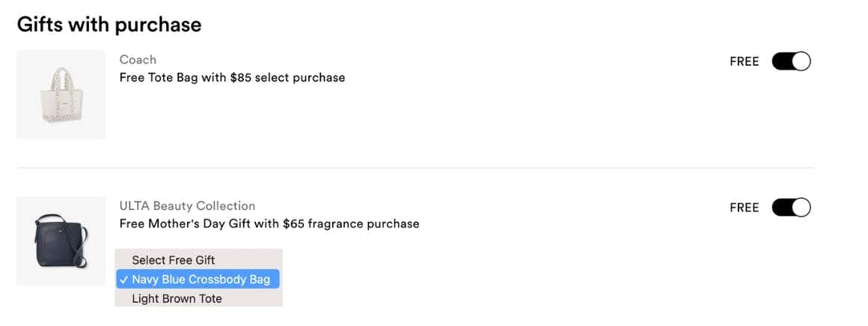Image resolution: width=868 pixels, height=326 pixels.
Task: Click the divider line between gift offers
Action: [415, 168]
